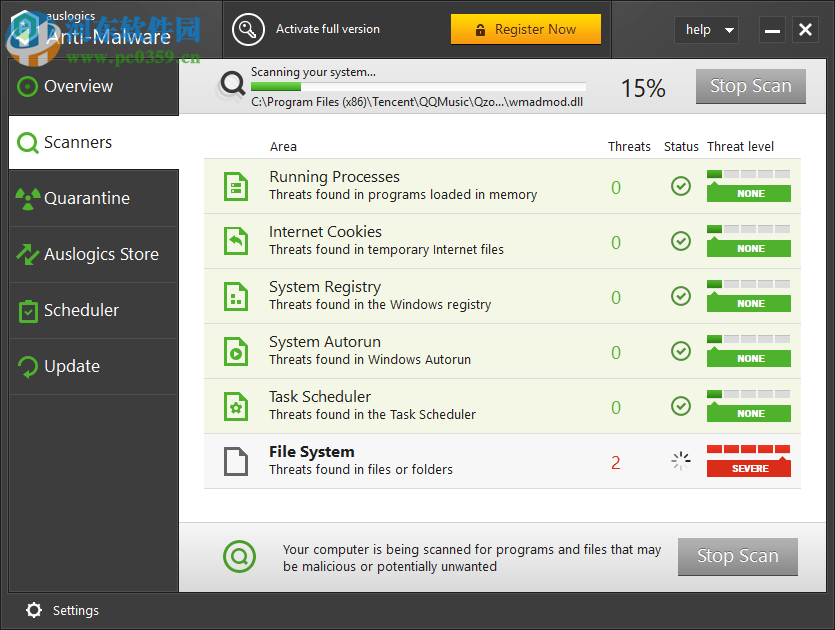
Task: Open the help dropdown menu
Action: point(707,30)
